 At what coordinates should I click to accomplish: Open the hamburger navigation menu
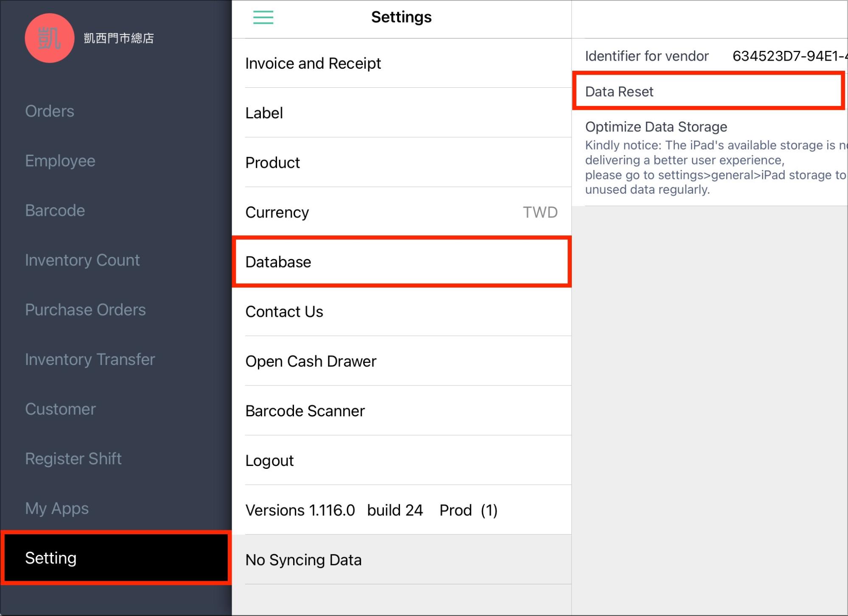[262, 18]
